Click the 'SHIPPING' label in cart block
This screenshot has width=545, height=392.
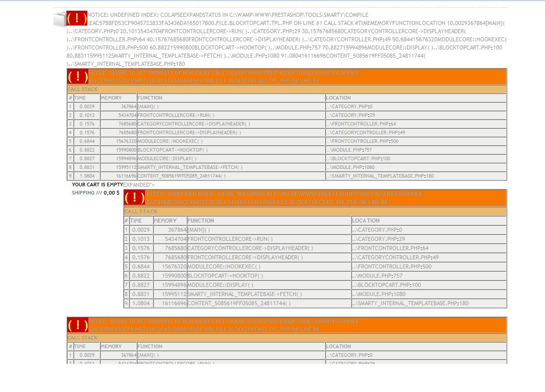pos(83,193)
